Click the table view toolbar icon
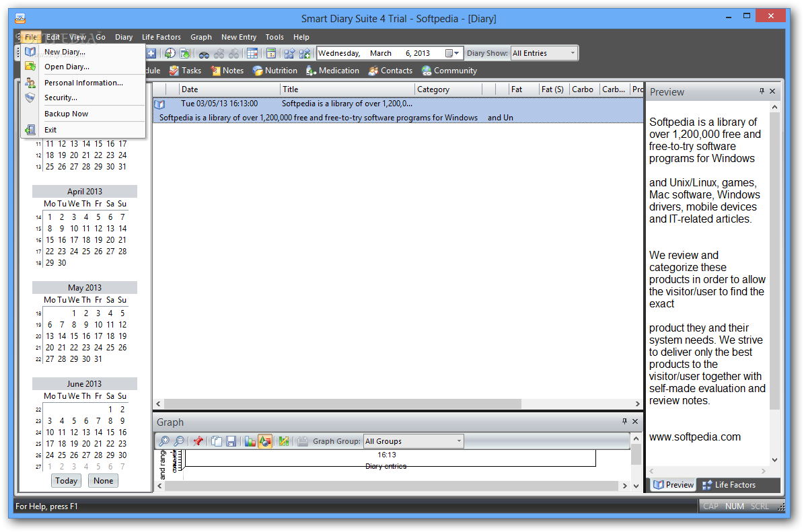Viewport: 804px width, 532px height. tap(252, 53)
